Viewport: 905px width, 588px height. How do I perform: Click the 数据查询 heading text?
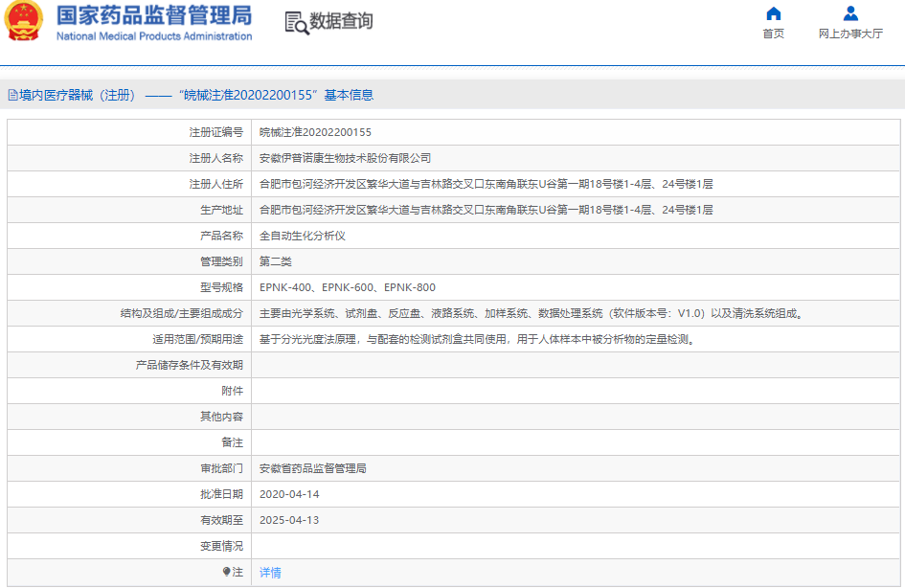[341, 22]
